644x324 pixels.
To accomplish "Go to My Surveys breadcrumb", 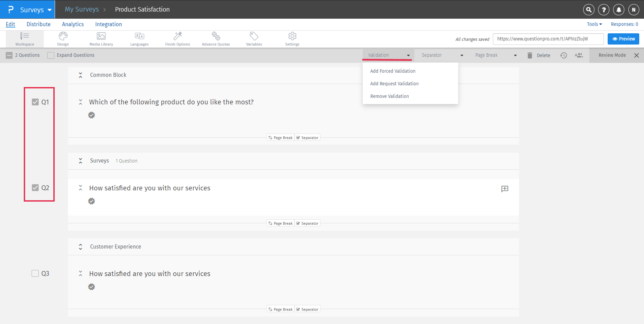I will tap(82, 9).
